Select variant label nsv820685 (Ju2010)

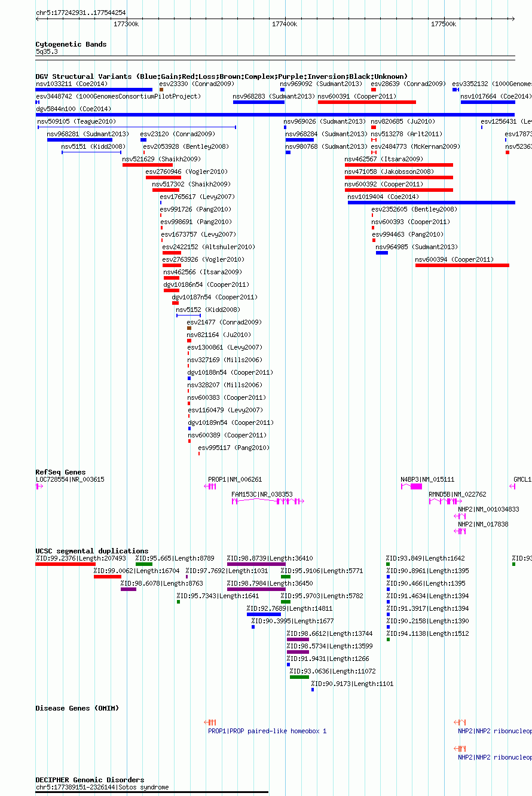pos(403,121)
